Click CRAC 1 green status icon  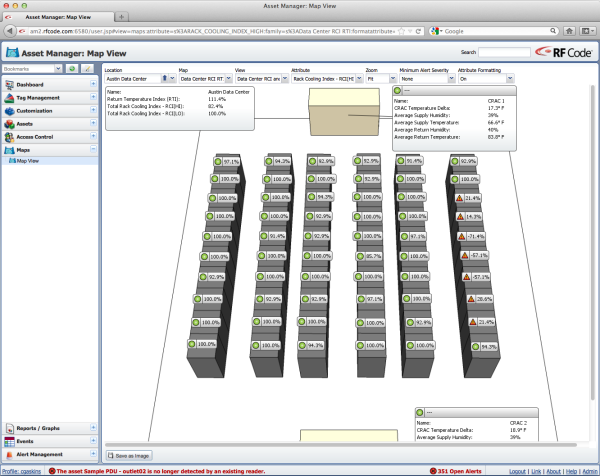pyautogui.click(x=398, y=91)
